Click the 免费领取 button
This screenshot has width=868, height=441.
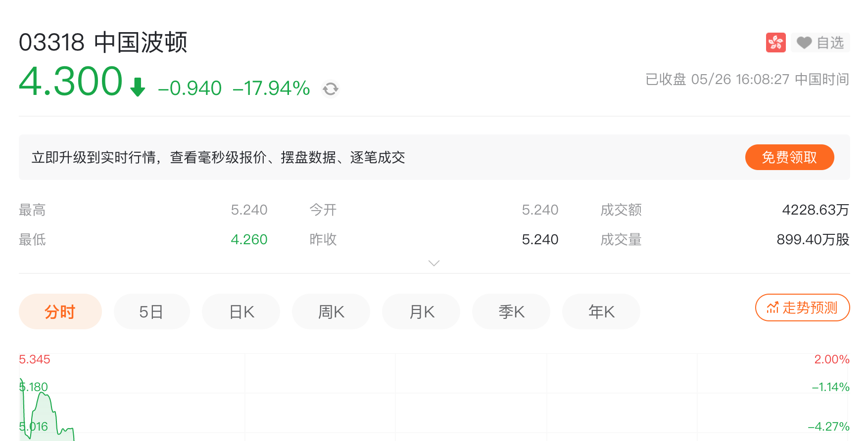click(789, 157)
